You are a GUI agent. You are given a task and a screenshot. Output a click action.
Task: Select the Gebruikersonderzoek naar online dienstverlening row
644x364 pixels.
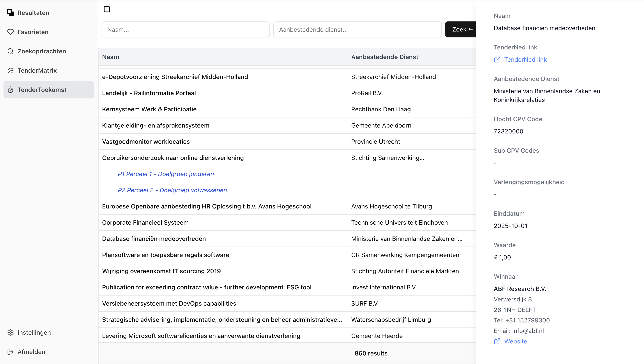(173, 158)
